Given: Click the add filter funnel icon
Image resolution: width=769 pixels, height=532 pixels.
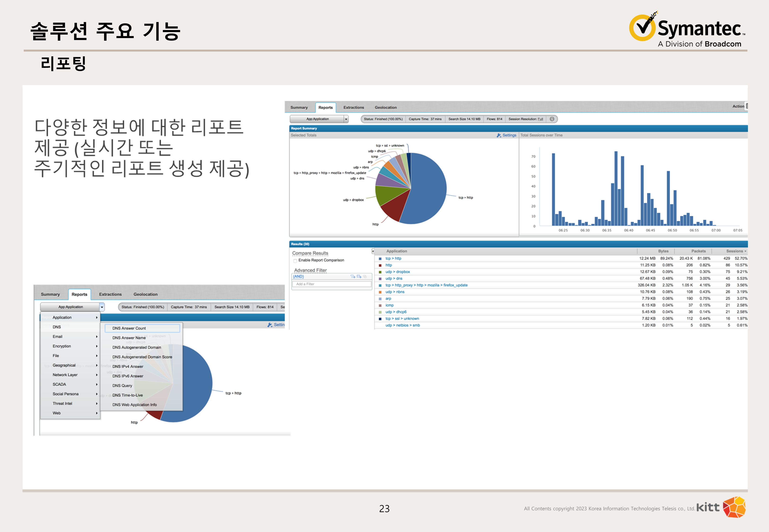Looking at the screenshot, I should [353, 276].
